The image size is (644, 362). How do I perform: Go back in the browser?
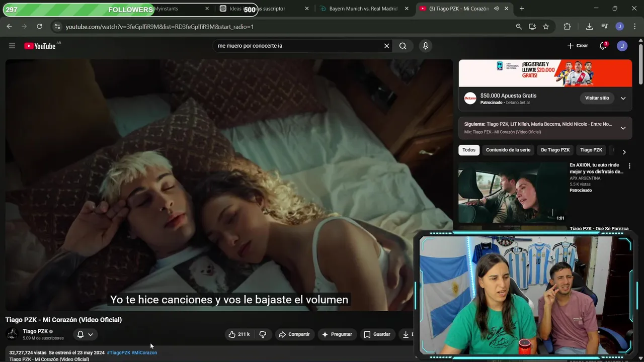(9, 26)
